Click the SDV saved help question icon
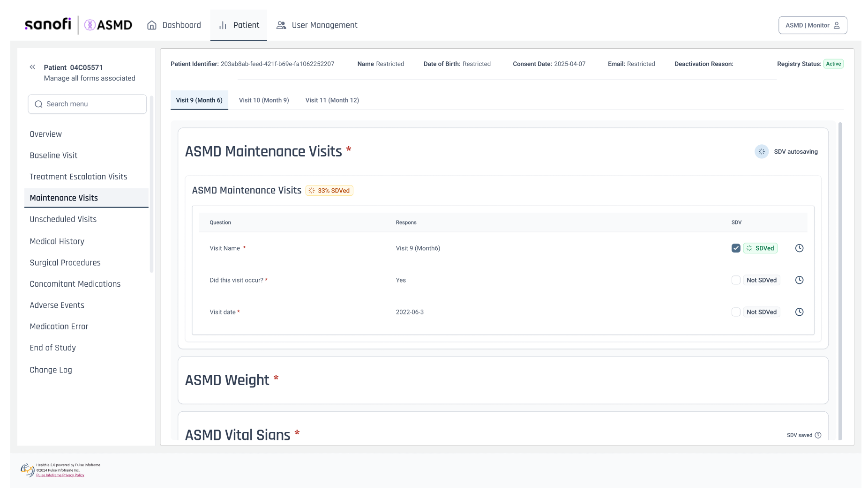The height and width of the screenshot is (490, 868). (x=818, y=435)
